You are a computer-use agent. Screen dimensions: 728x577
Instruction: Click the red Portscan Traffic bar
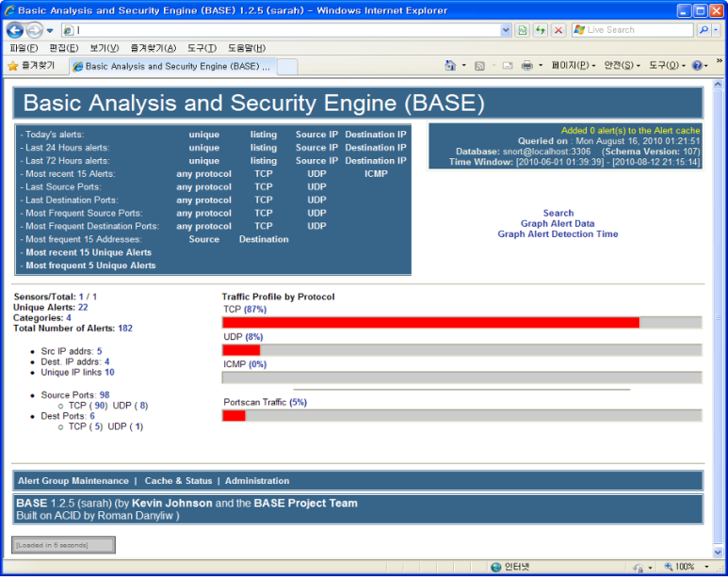[x=234, y=415]
